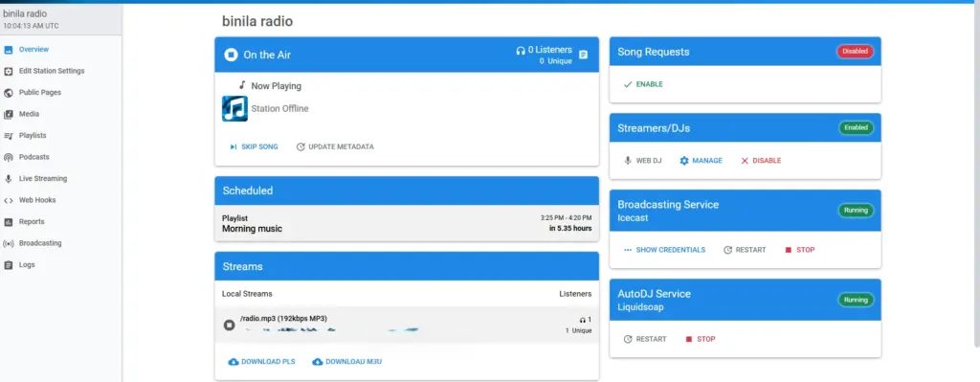Click AutoDJ Service red stop icon
Image resolution: width=980 pixels, height=382 pixels.
pos(689,340)
